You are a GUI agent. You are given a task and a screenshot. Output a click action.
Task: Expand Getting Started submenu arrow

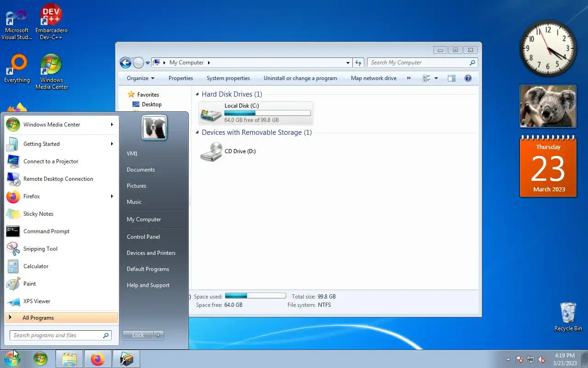click(112, 144)
